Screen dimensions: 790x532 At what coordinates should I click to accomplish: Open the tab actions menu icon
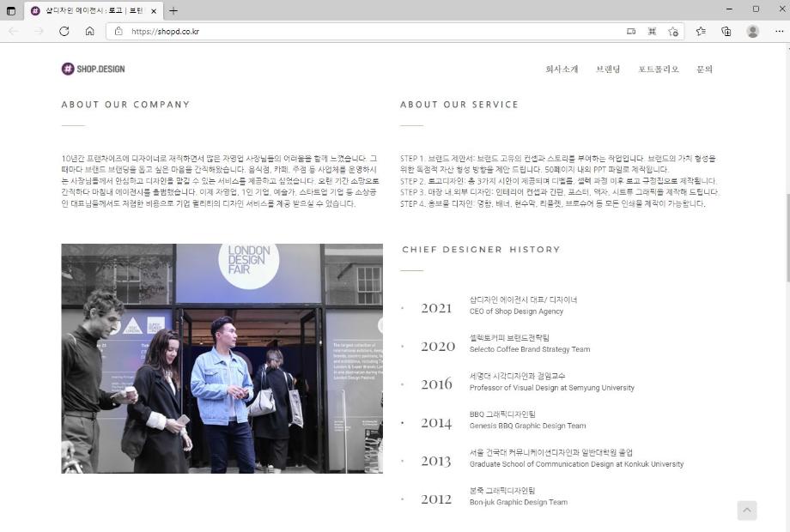point(11,10)
